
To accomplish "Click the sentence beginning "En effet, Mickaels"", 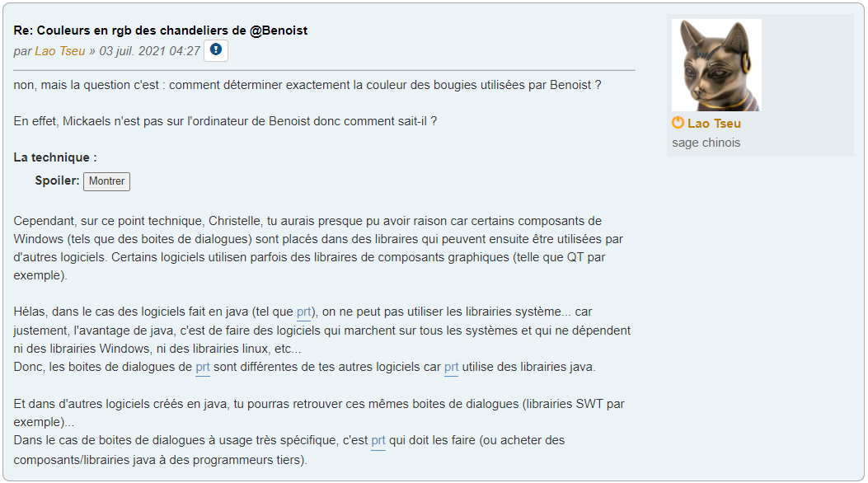I will pyautogui.click(x=225, y=121).
